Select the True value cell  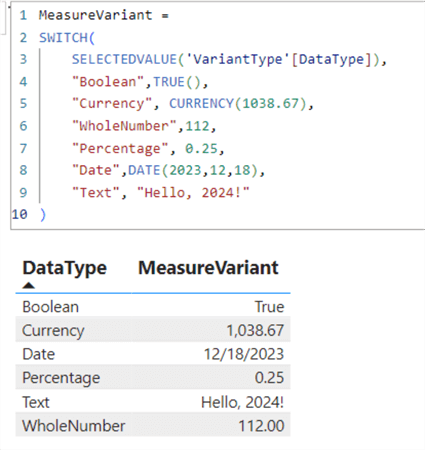(270, 307)
